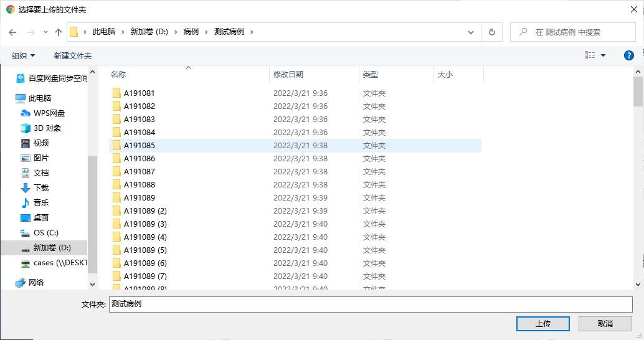Open the view options dropdown arrow
The height and width of the screenshot is (340, 644).
pyautogui.click(x=603, y=56)
